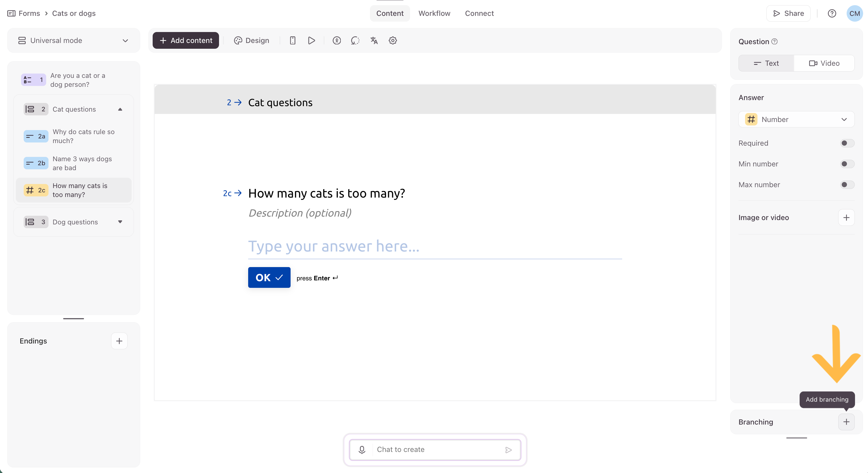Enable the Required toggle
Screen dimensions: 868x473
tap(847, 143)
